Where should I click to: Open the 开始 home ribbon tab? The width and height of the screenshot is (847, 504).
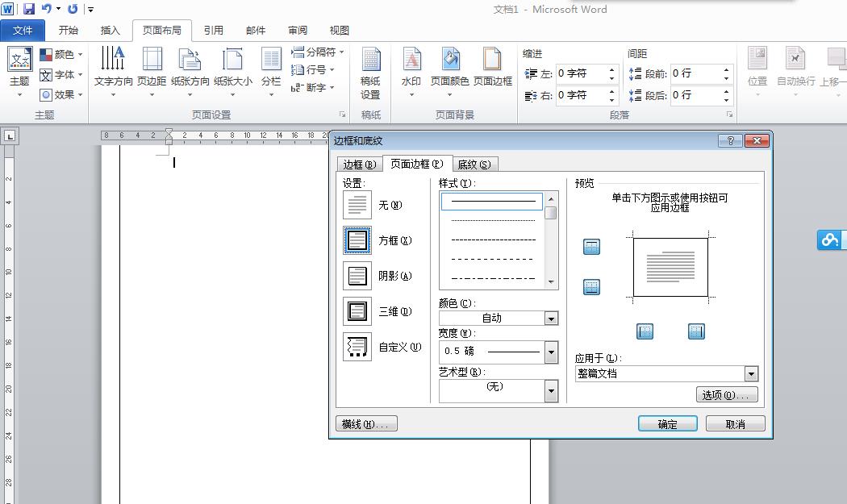(69, 31)
